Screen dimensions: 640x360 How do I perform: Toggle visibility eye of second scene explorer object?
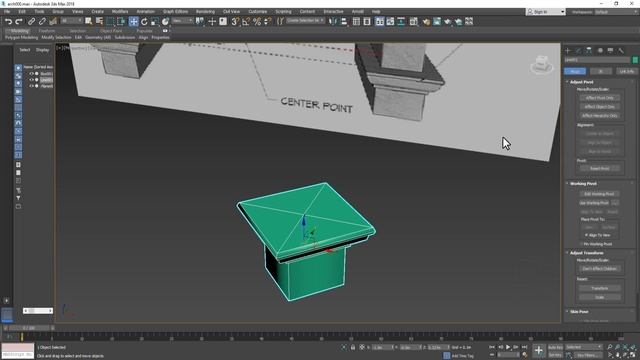31,80
